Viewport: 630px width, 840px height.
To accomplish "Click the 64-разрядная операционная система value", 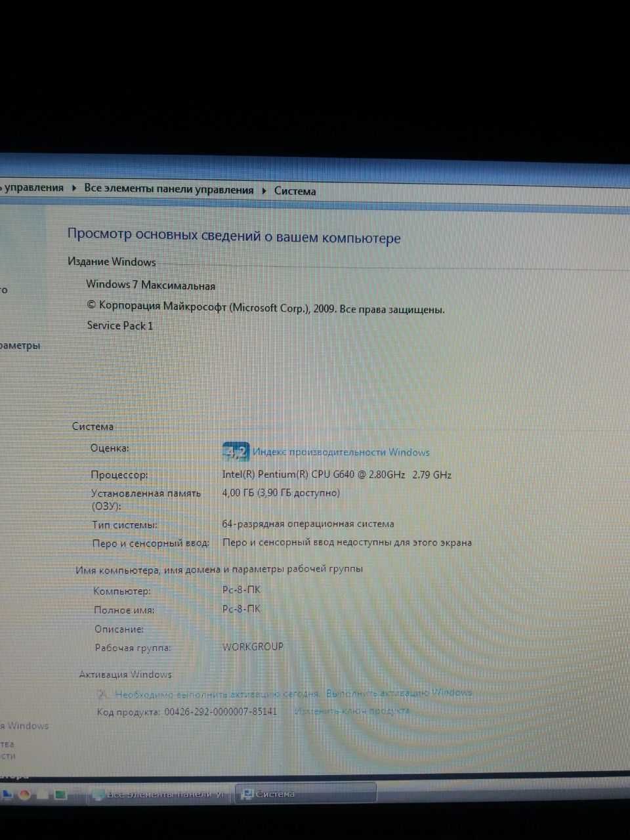I will point(308,524).
